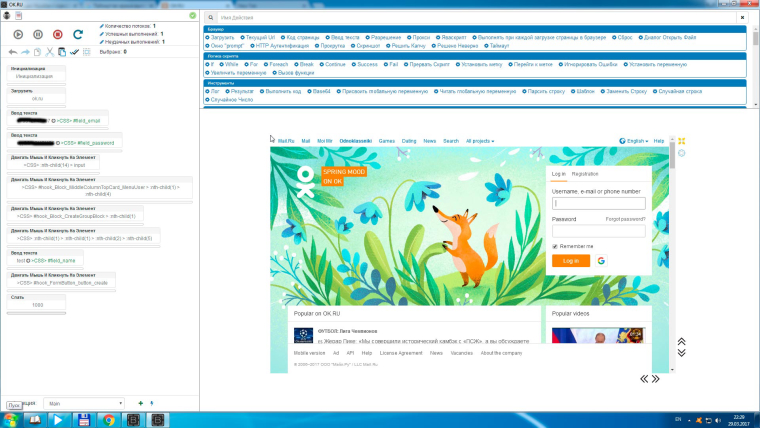760x428 pixels.
Task: Click the scissors Cut icon
Action: click(x=49, y=51)
